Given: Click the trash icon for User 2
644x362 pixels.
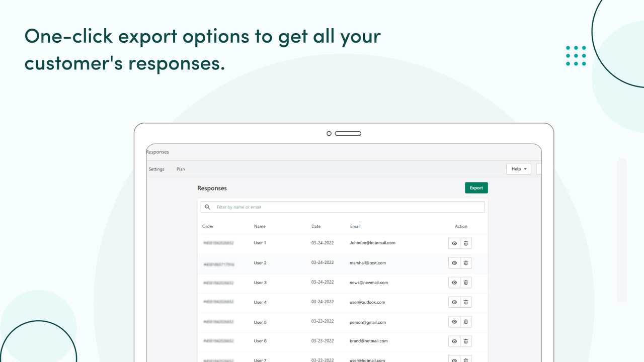Looking at the screenshot, I should click(x=466, y=262).
